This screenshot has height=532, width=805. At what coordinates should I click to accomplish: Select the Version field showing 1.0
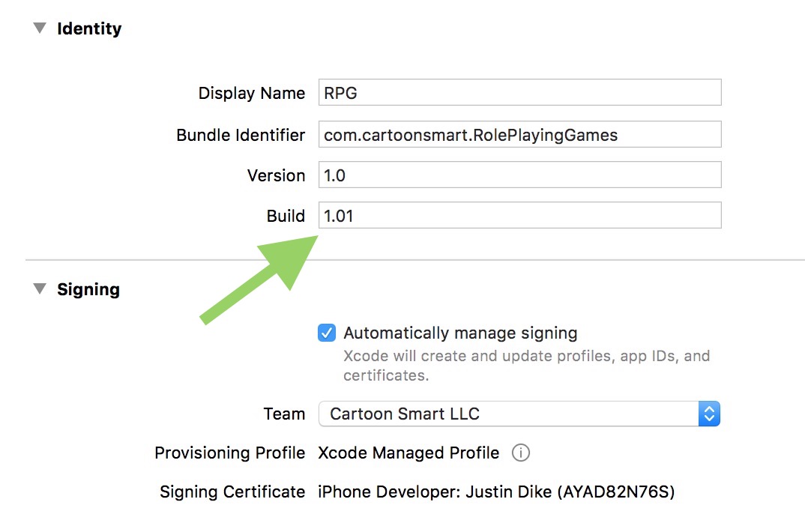[519, 175]
